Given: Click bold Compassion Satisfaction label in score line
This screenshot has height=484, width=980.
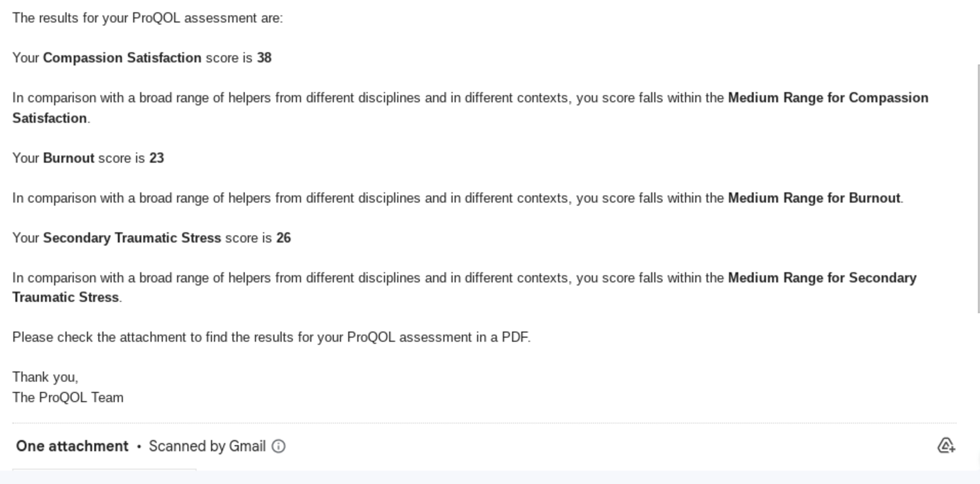Looking at the screenshot, I should 122,58.
